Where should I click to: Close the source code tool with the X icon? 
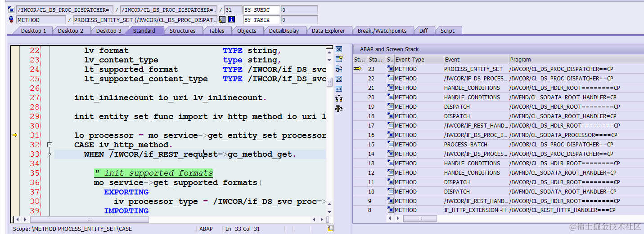[339, 49]
